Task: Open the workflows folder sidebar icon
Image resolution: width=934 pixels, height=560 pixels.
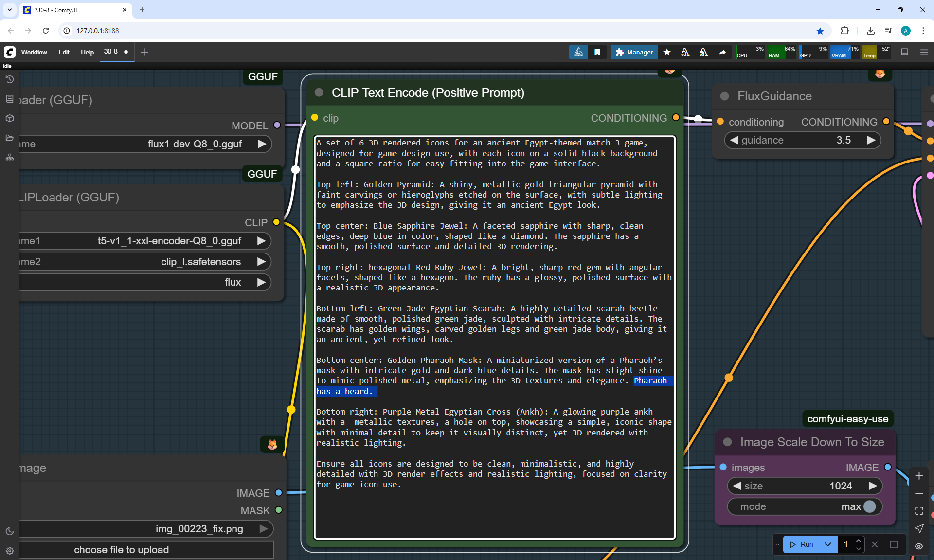Action: (x=9, y=138)
